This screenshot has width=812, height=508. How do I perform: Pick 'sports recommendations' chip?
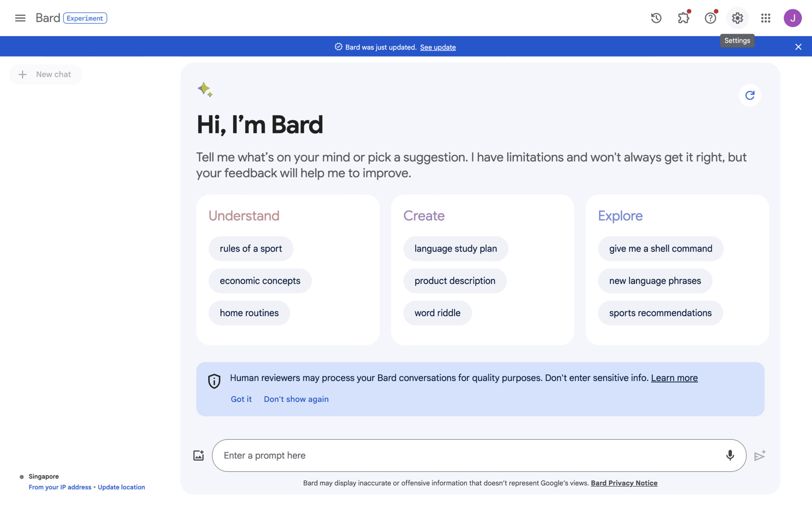(x=660, y=313)
